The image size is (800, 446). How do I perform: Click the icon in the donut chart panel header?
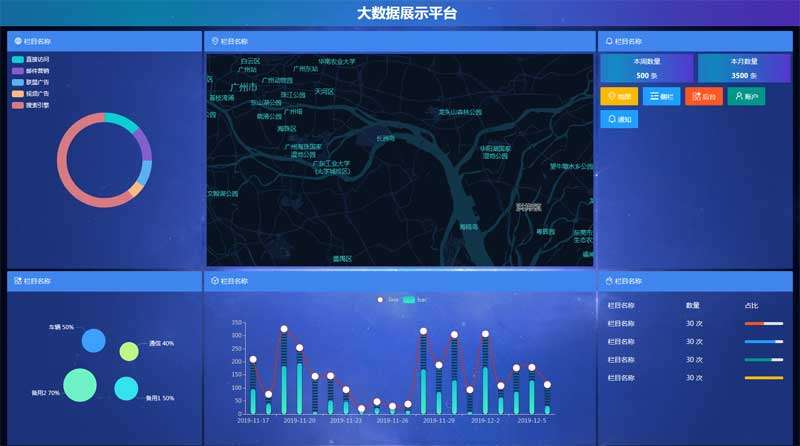click(18, 42)
